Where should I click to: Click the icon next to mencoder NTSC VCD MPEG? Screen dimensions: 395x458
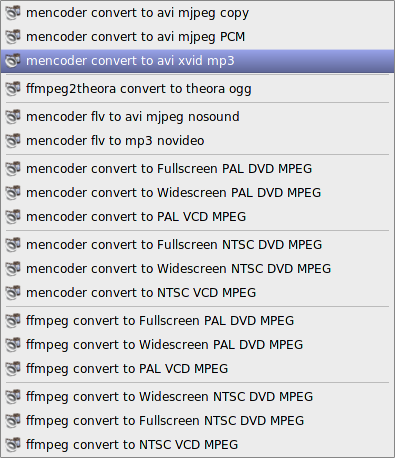click(x=13, y=293)
